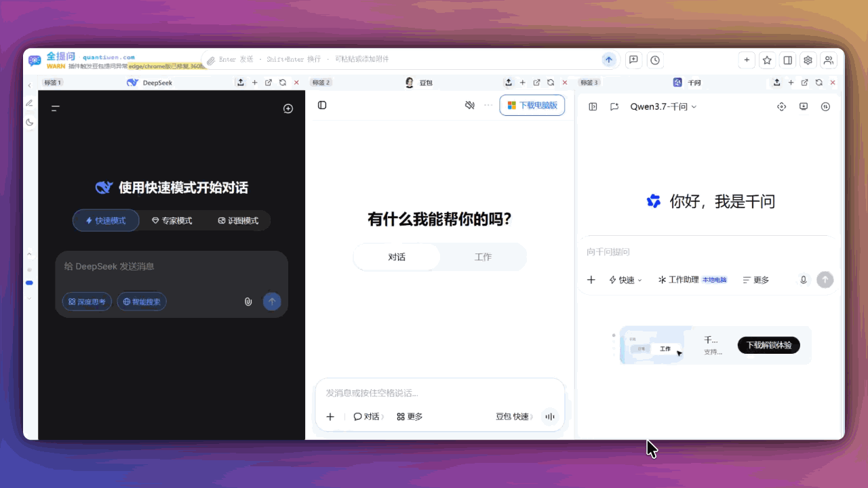Open the three-dot menu in 豆包 header

(488, 105)
